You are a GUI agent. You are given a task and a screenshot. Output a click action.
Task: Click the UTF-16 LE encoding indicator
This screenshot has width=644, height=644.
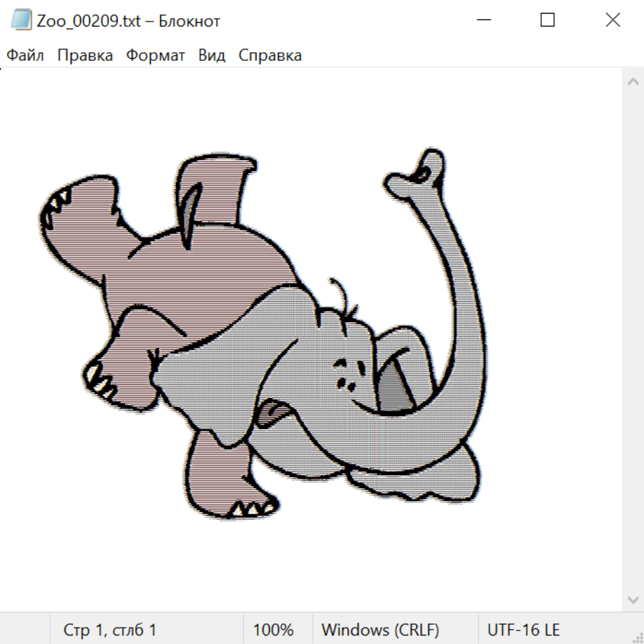coord(523,630)
